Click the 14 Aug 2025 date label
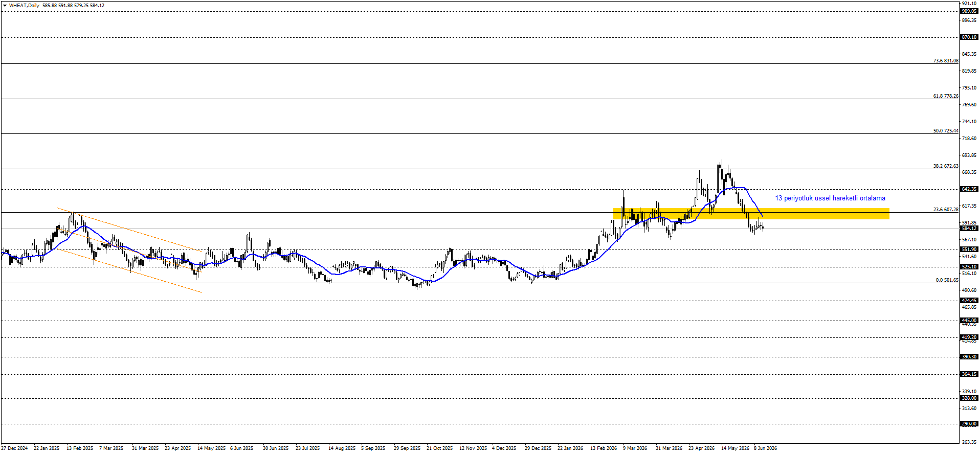 pyautogui.click(x=342, y=448)
